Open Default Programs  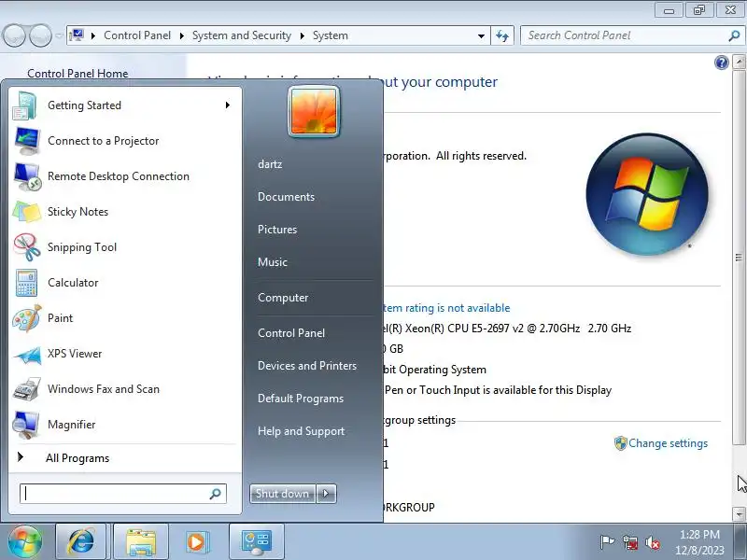(301, 399)
